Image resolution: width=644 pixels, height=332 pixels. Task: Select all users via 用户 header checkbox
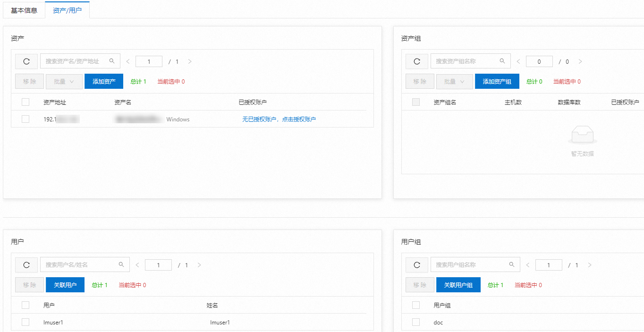click(25, 305)
